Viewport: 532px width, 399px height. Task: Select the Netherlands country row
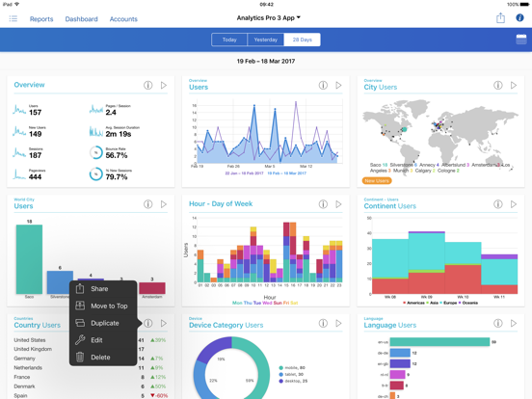click(x=90, y=368)
